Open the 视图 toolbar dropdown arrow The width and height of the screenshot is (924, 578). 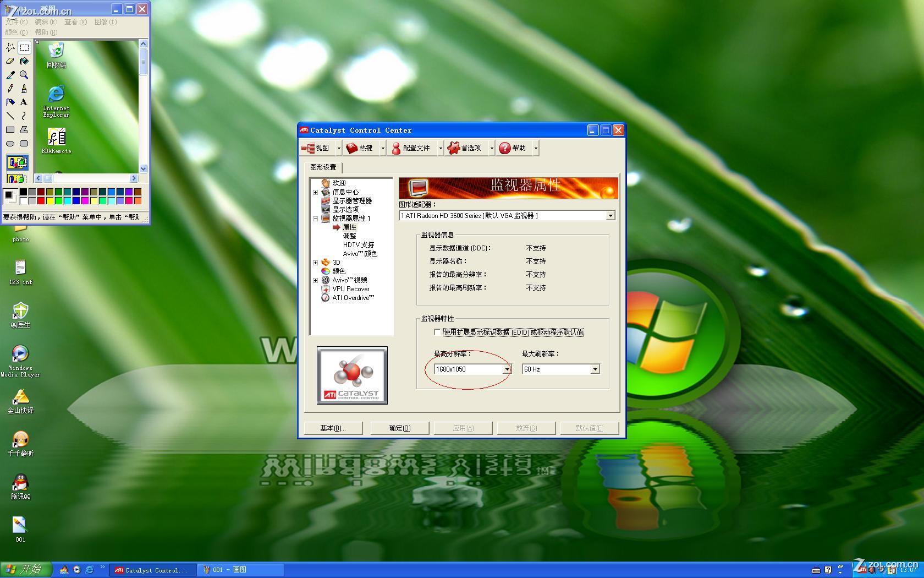point(339,148)
